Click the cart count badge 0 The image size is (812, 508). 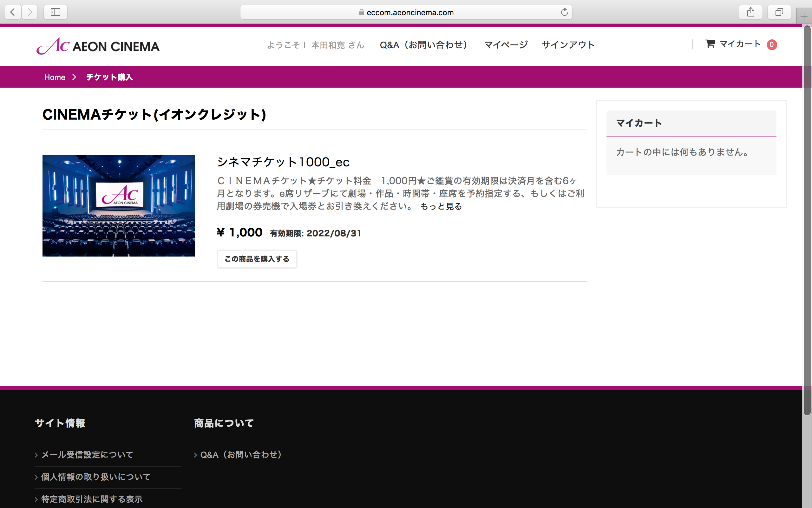coord(772,44)
